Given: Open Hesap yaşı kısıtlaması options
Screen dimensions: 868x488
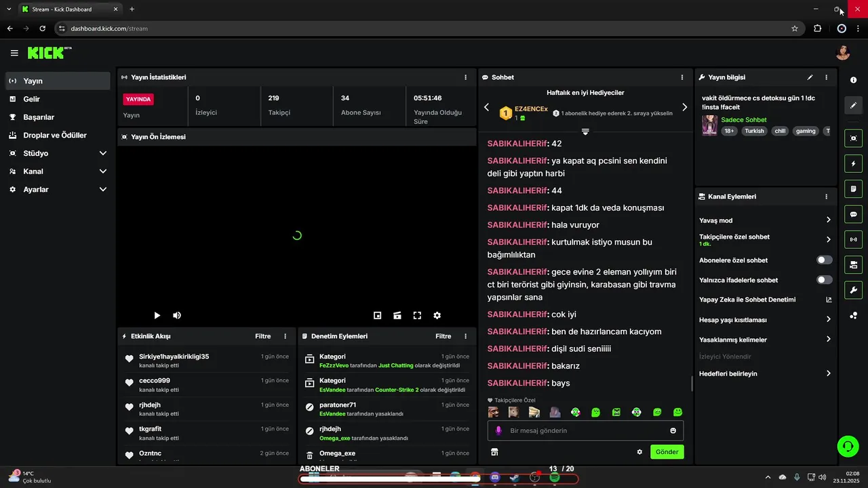Looking at the screenshot, I should click(x=766, y=320).
